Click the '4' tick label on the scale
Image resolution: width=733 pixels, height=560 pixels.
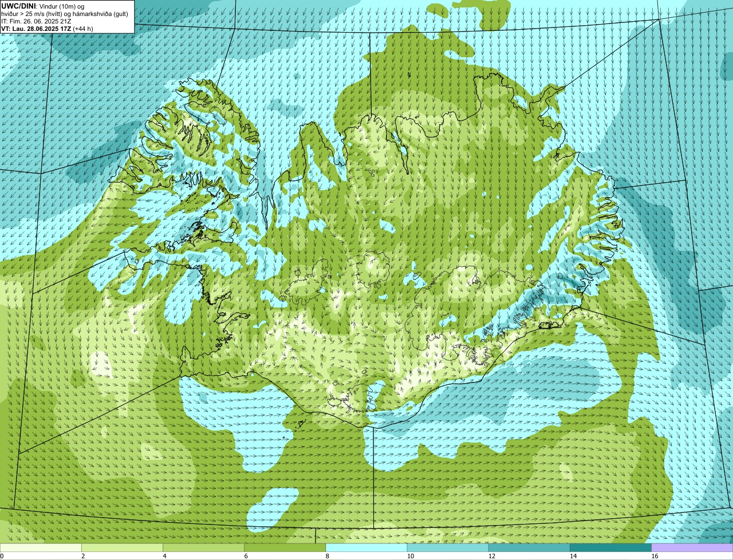click(x=165, y=556)
